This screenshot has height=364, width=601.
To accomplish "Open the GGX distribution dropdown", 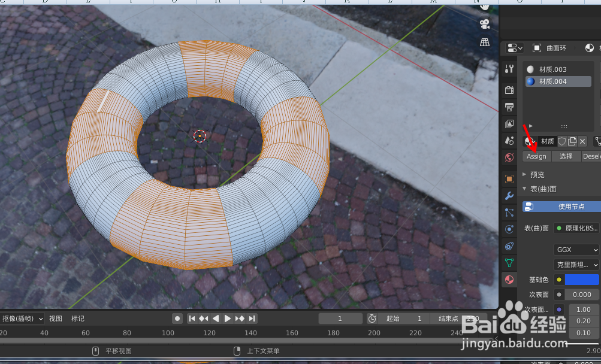I will pos(575,250).
